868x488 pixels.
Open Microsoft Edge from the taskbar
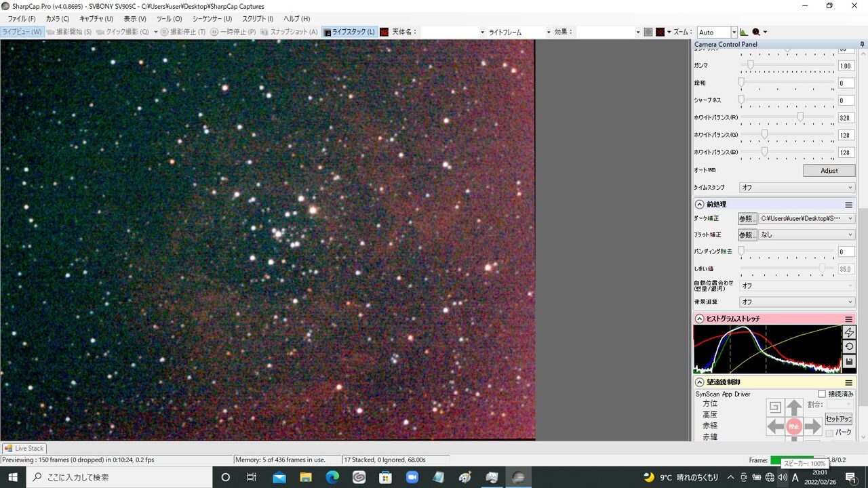pyautogui.click(x=332, y=477)
